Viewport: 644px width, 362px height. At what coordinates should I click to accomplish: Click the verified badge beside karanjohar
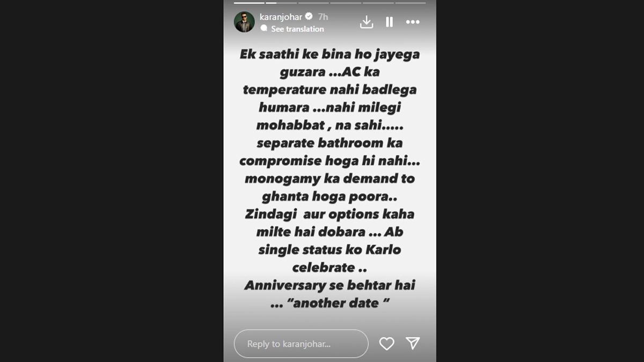pos(309,17)
